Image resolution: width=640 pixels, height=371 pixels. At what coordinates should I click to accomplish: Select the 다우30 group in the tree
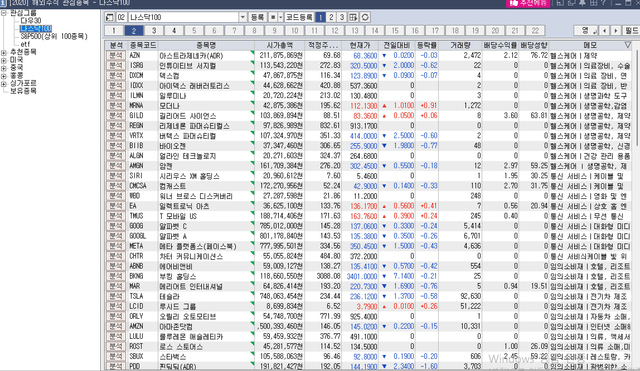(31, 20)
